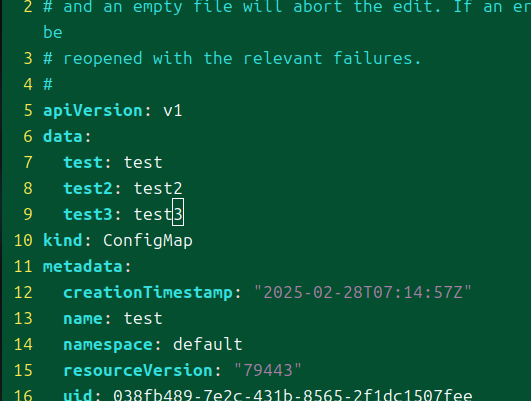This screenshot has height=401, width=531.
Task: Click the test3 key on line 9
Action: pos(88,214)
